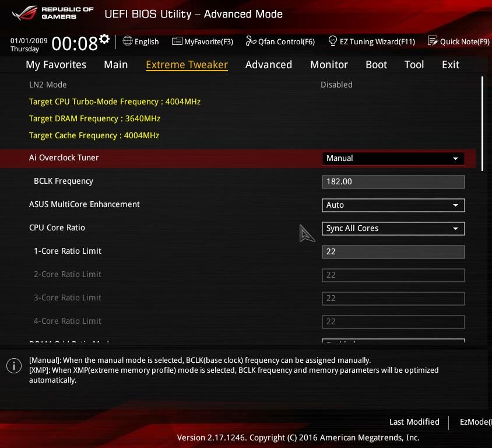Click the MyFavorite list icon
This screenshot has height=448, width=492.
pos(177,41)
